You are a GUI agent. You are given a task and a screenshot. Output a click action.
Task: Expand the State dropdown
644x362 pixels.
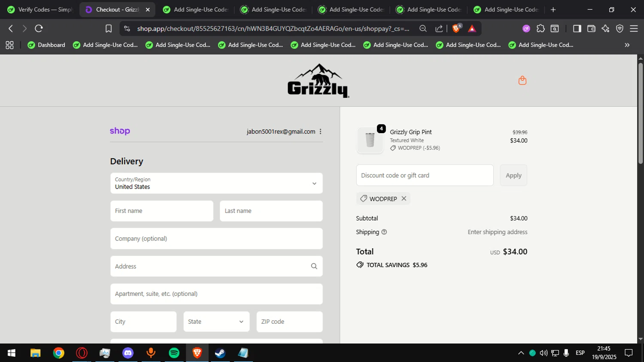tap(216, 322)
